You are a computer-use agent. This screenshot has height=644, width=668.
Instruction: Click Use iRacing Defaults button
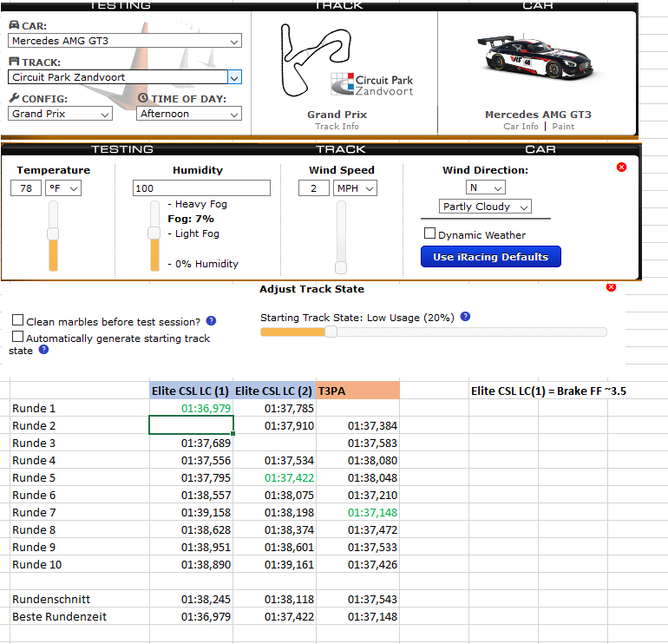click(491, 257)
